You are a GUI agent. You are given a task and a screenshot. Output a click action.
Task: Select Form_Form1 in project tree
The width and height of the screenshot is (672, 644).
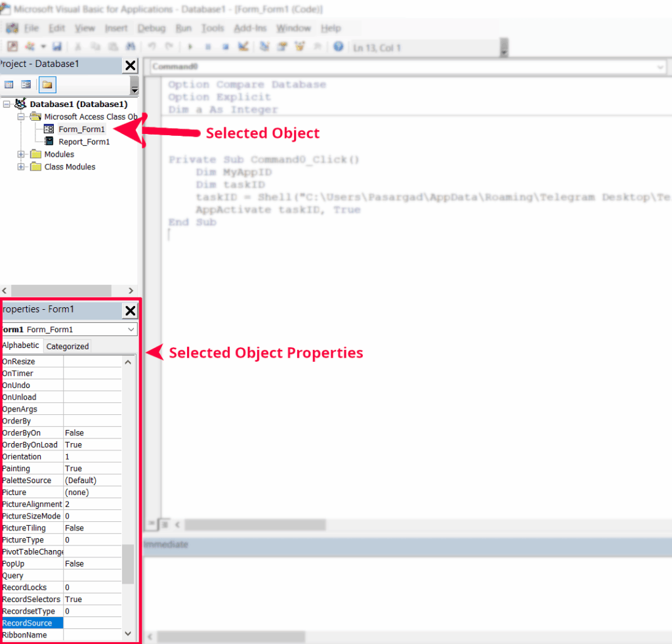point(81,129)
